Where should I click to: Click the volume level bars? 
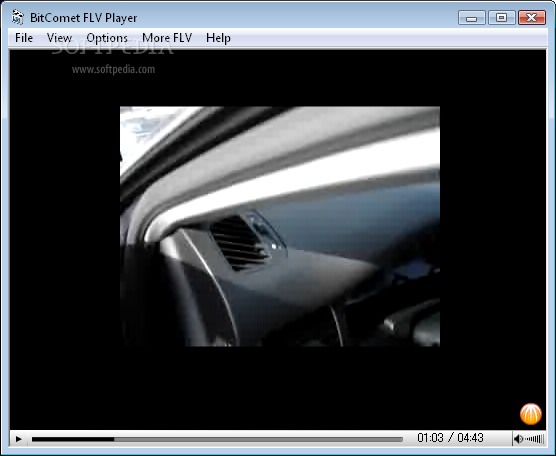coord(535,439)
